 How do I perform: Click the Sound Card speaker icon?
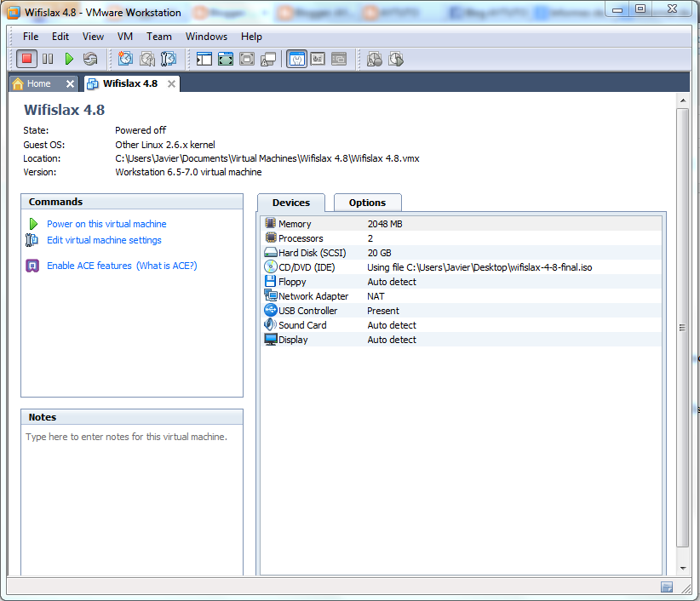coord(270,324)
